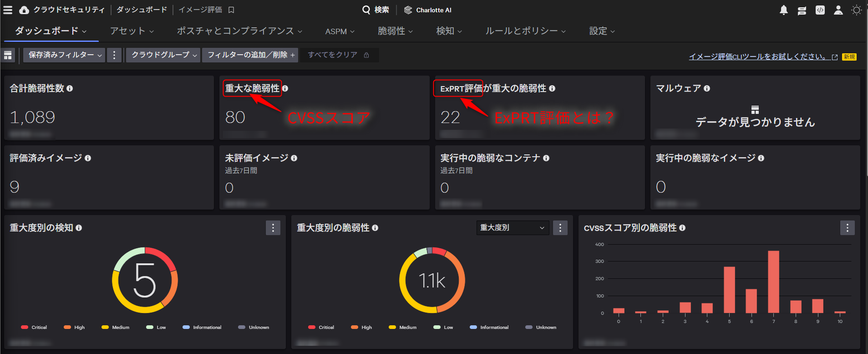Viewport: 868px width, 354px height.
Task: Show info for 未評価イメージ
Action: point(294,158)
